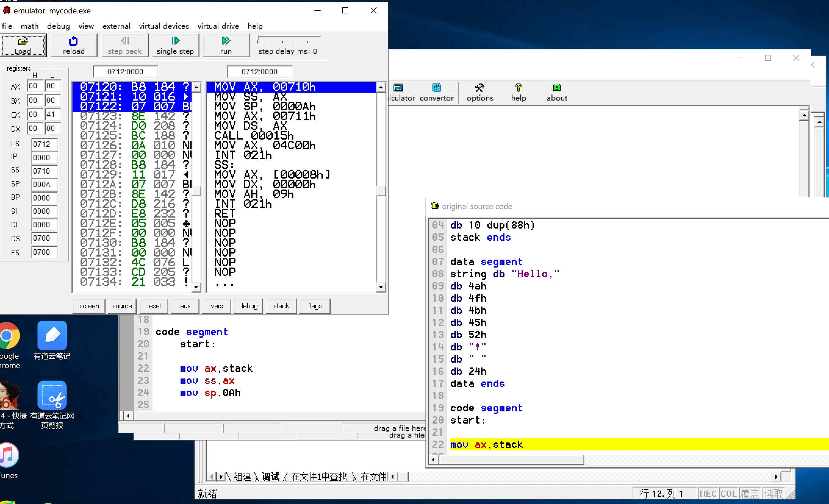Hit the green run arrow button
The height and width of the screenshot is (504, 829).
tap(226, 41)
